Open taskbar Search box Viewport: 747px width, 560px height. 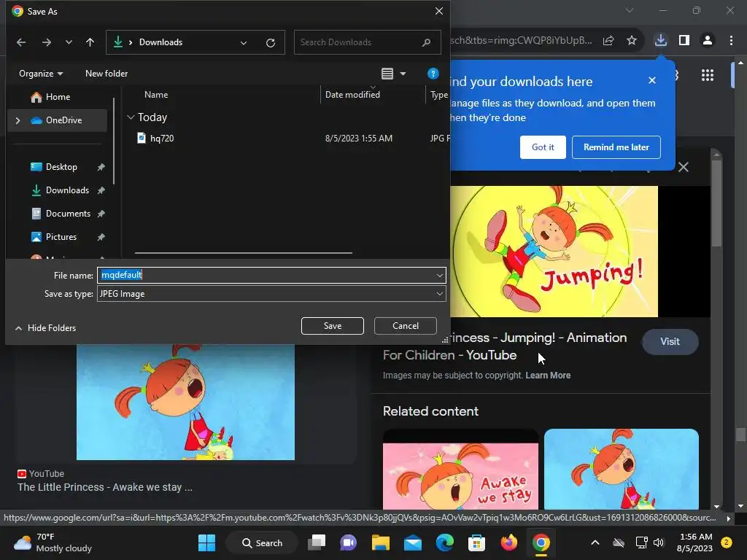point(262,542)
